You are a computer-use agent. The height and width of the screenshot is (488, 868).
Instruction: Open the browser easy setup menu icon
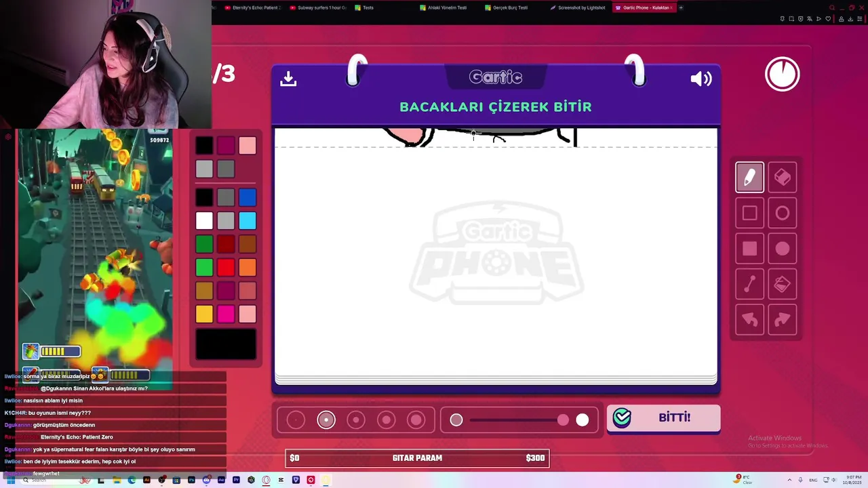[860, 19]
